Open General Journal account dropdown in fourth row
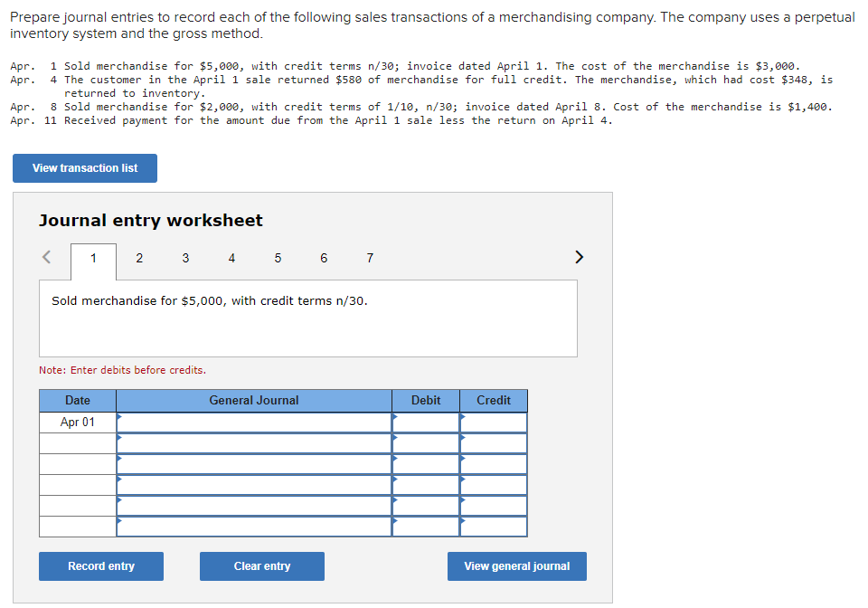868x608 pixels. 254,485
